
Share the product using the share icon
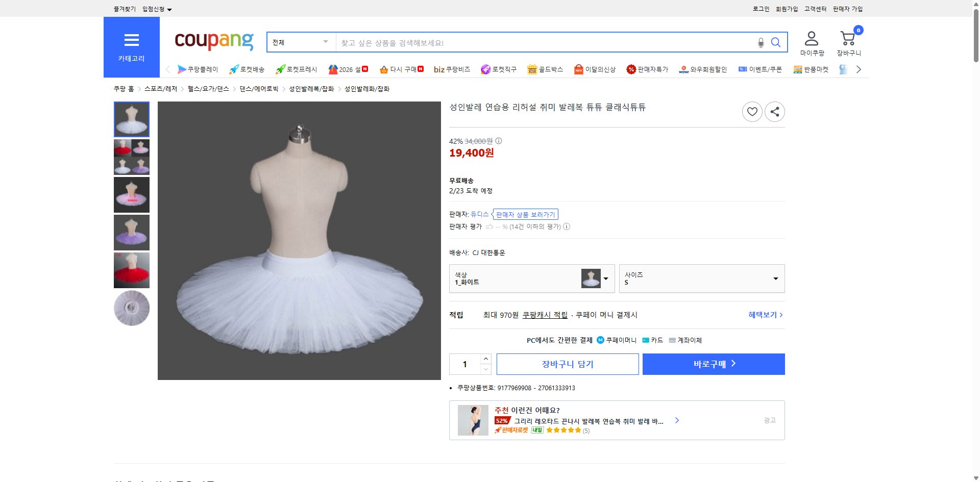point(774,111)
